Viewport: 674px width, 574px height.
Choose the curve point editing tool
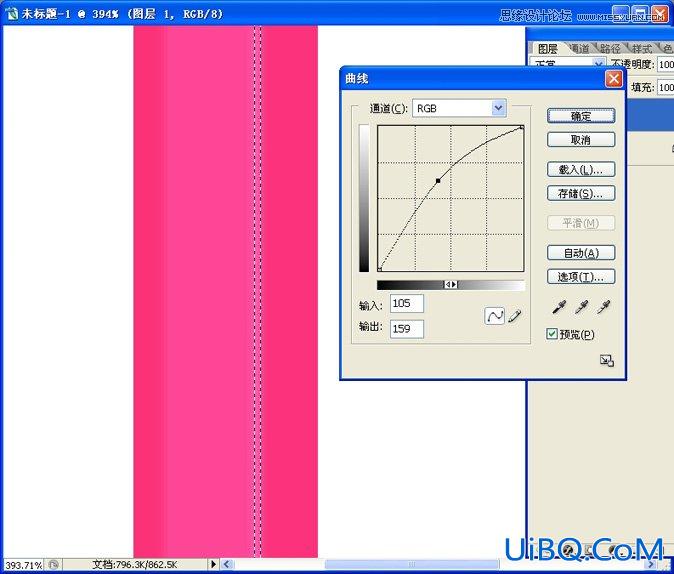pyautogui.click(x=494, y=316)
